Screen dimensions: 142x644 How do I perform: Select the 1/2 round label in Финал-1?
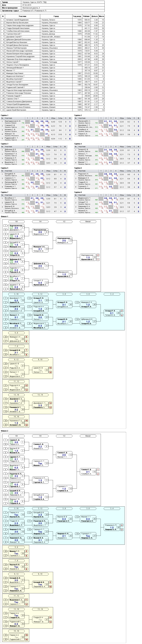click(x=64, y=222)
